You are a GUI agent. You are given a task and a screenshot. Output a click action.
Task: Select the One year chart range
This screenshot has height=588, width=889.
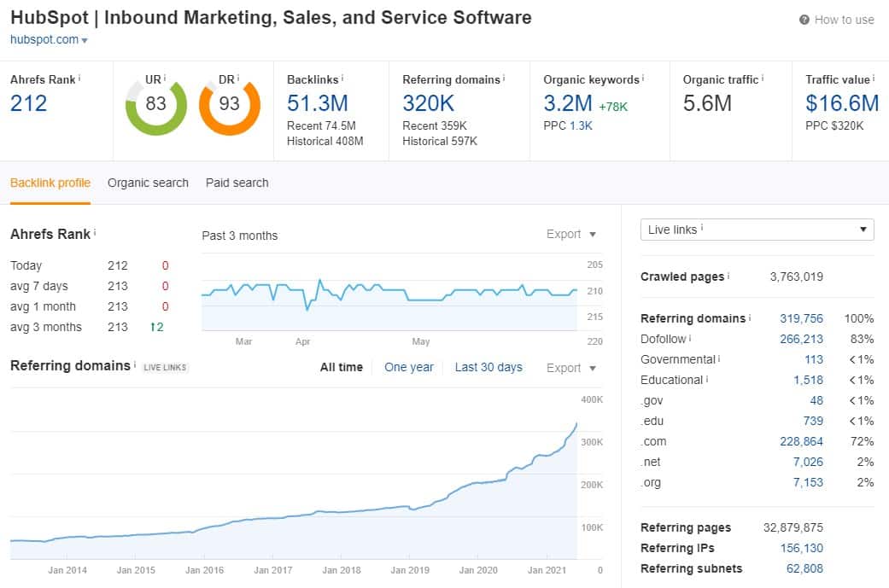[409, 367]
